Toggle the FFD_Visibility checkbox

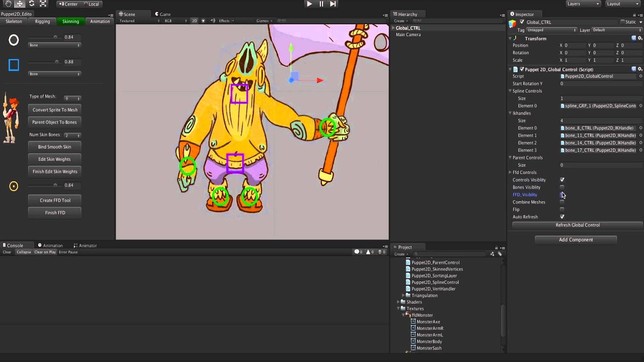(x=562, y=195)
